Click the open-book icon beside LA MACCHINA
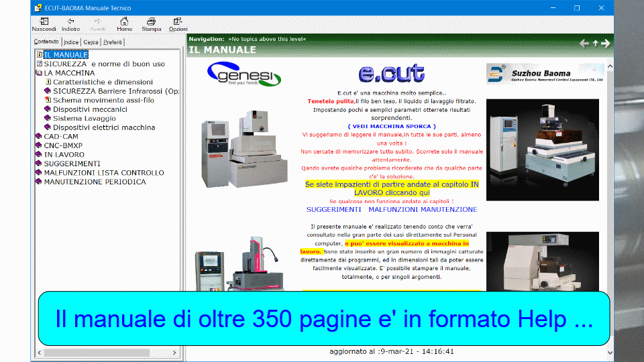Screen dimensions: 644x362 click(39, 72)
